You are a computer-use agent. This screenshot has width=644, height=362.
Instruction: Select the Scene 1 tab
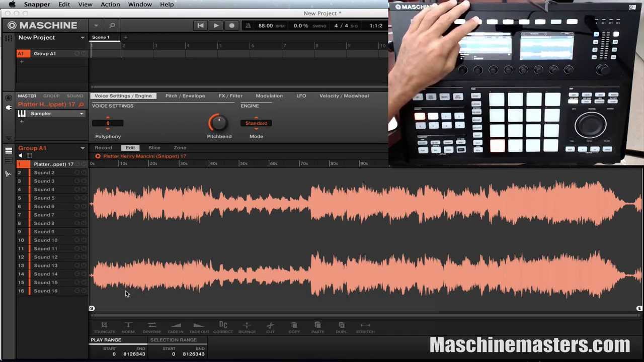point(101,37)
